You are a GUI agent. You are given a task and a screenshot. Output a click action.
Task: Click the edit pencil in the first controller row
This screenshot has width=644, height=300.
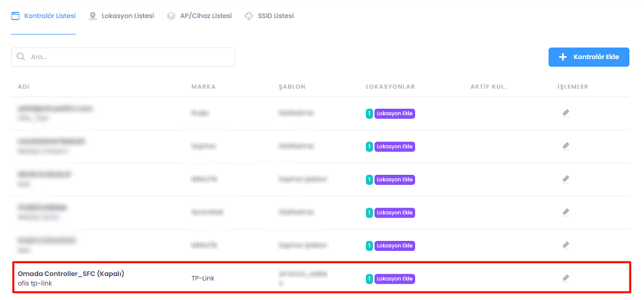point(566,113)
